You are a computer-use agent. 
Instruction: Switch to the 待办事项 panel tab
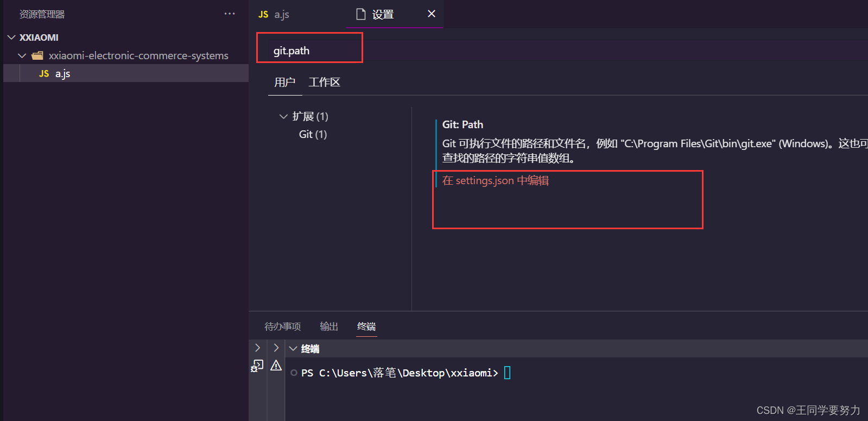click(x=283, y=326)
